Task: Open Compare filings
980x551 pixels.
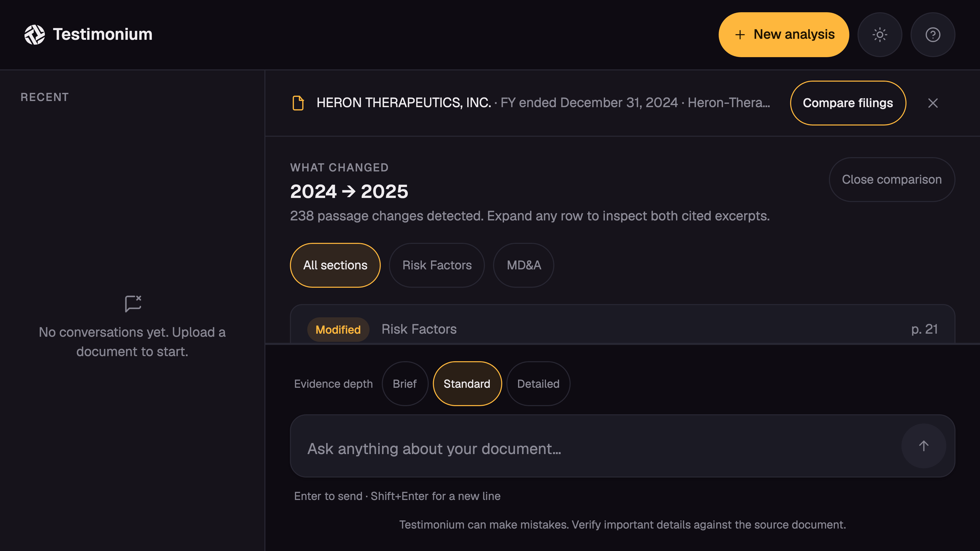Action: [848, 103]
